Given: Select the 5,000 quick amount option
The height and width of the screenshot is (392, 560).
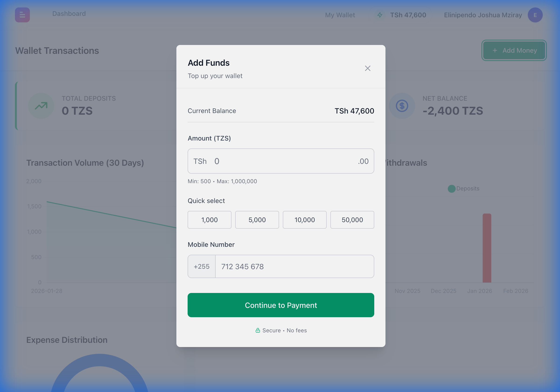Looking at the screenshot, I should 257,220.
